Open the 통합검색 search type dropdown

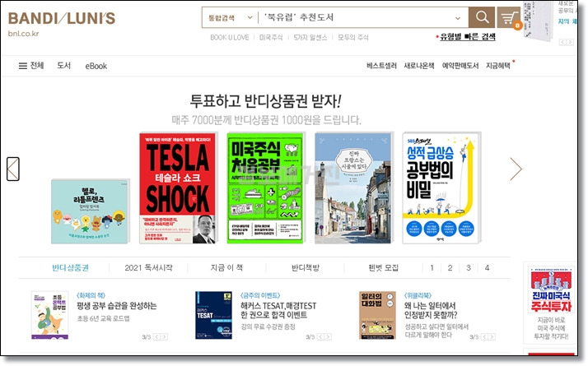231,17
